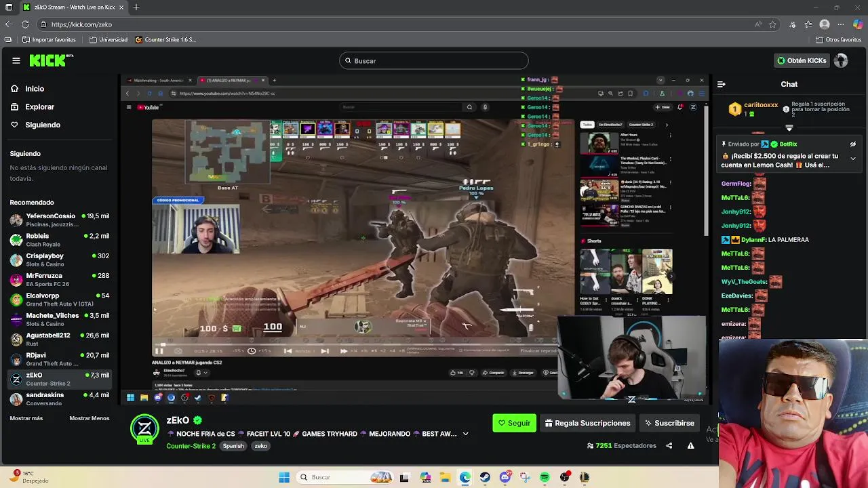Screen dimensions: 868x488
Task: Focus the Kick Buscar search field
Action: [434, 61]
